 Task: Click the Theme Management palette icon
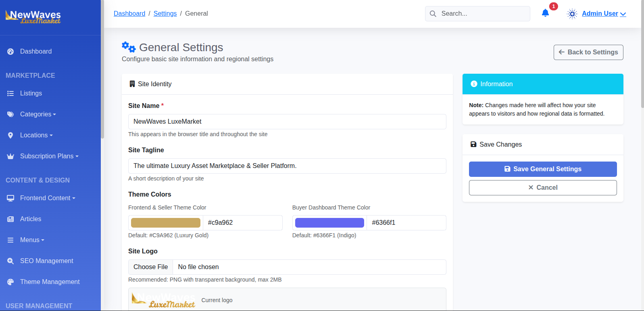point(10,282)
